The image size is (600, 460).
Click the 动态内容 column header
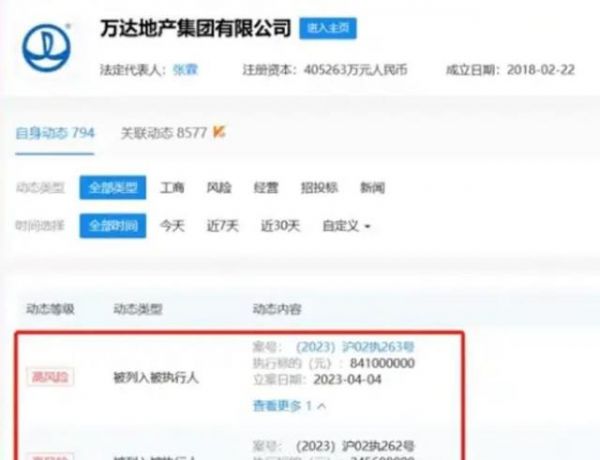tap(277, 309)
